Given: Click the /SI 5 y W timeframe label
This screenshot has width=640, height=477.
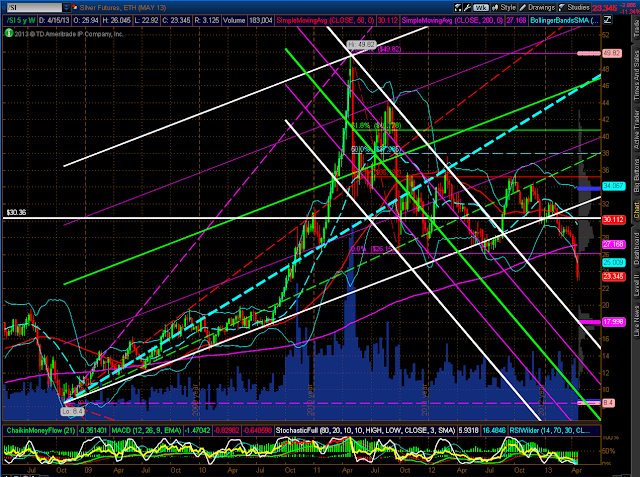Looking at the screenshot, I should pyautogui.click(x=20, y=20).
